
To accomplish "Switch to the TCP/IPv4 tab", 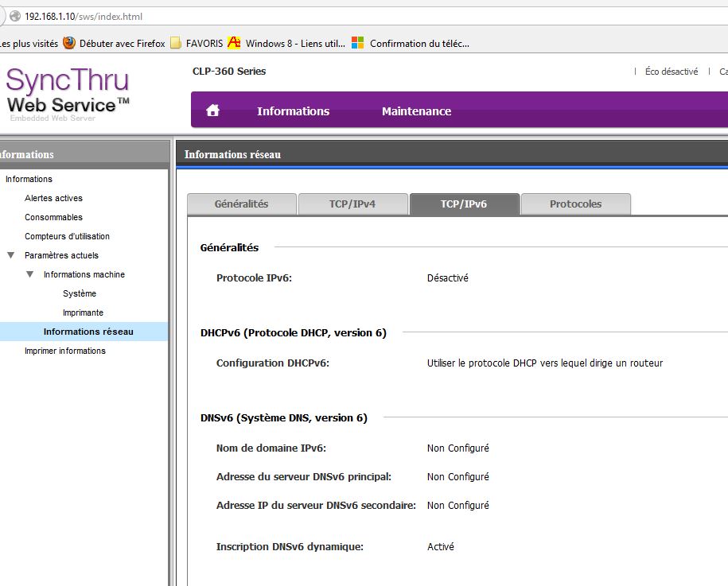I will tap(352, 204).
